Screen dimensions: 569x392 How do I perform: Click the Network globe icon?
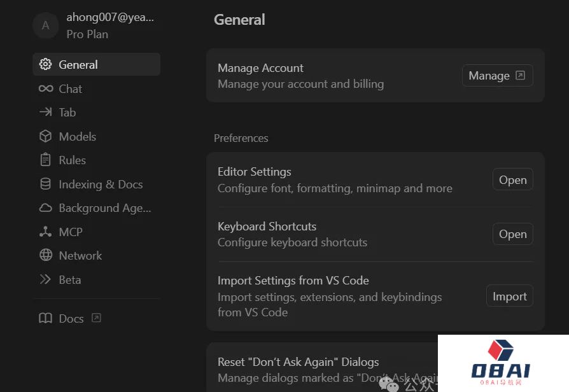click(45, 255)
